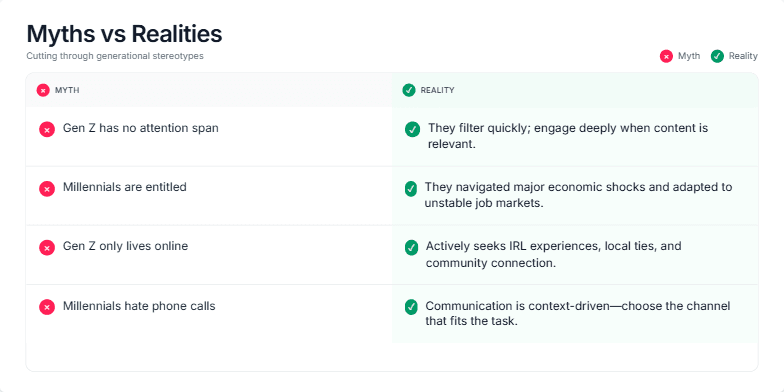Click the 'Reality' legend label
Screen dimensions: 784x392
(x=743, y=56)
